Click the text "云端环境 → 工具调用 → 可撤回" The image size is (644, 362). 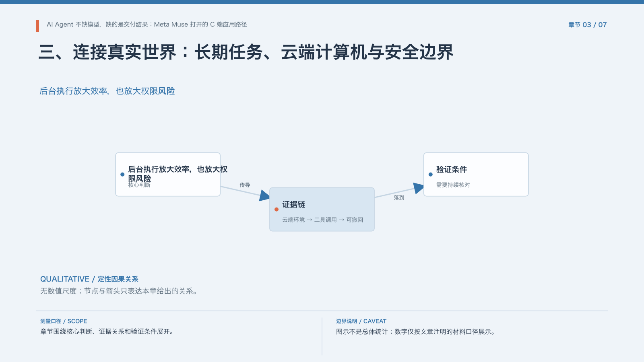[322, 220]
